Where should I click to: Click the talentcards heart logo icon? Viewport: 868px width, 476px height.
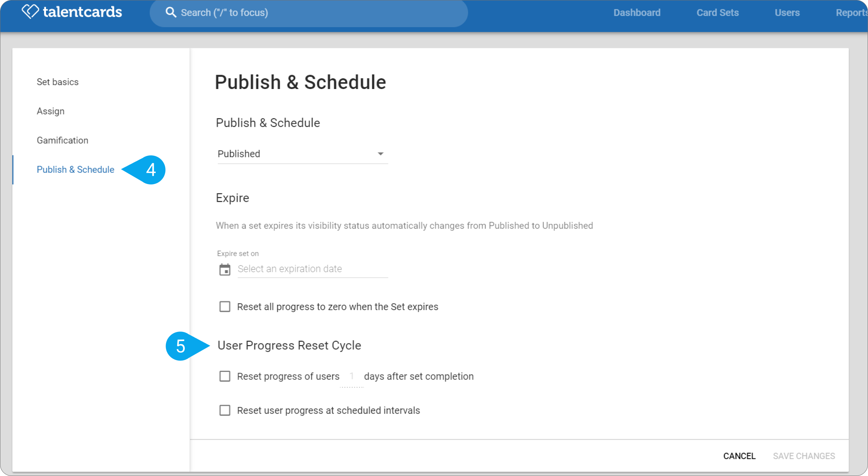pos(30,11)
